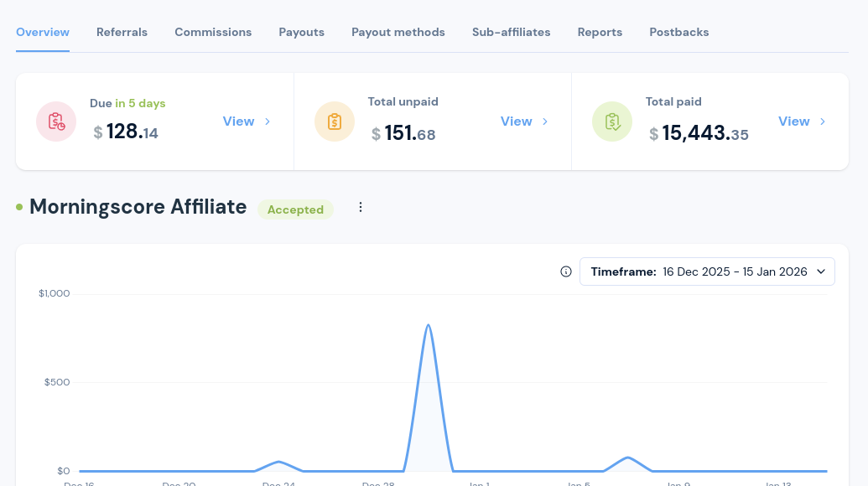
Task: Open the Timeframe date range dropdown
Action: (x=707, y=271)
